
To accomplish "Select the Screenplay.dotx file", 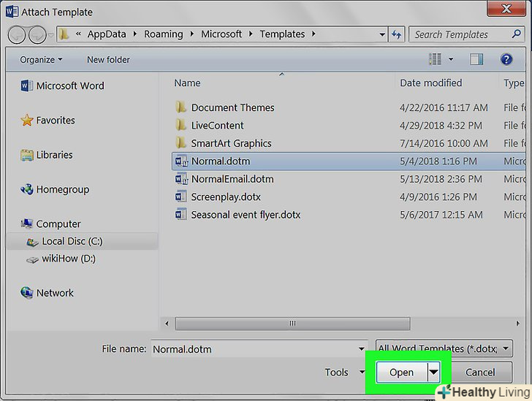I will tap(226, 197).
